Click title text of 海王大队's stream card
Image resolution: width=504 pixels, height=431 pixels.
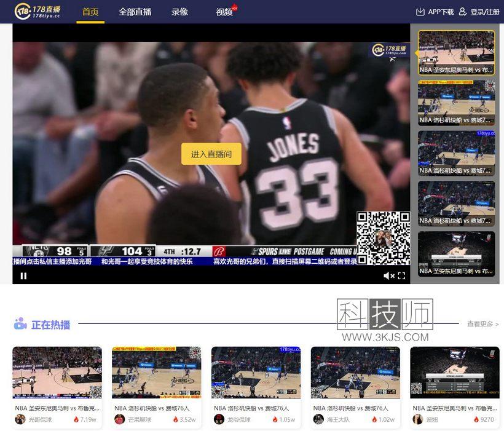pyautogui.click(x=351, y=408)
